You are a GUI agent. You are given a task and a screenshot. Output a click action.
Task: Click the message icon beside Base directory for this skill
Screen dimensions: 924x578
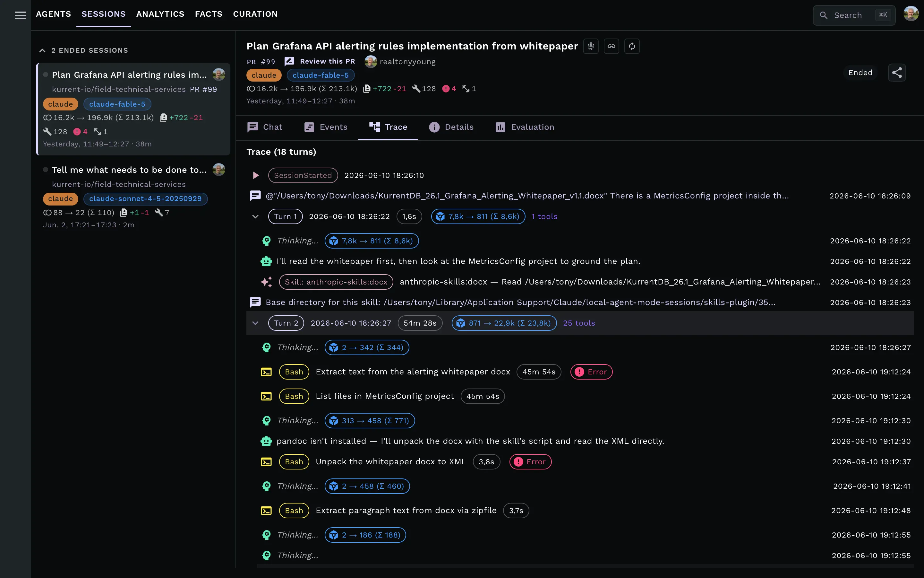click(255, 302)
